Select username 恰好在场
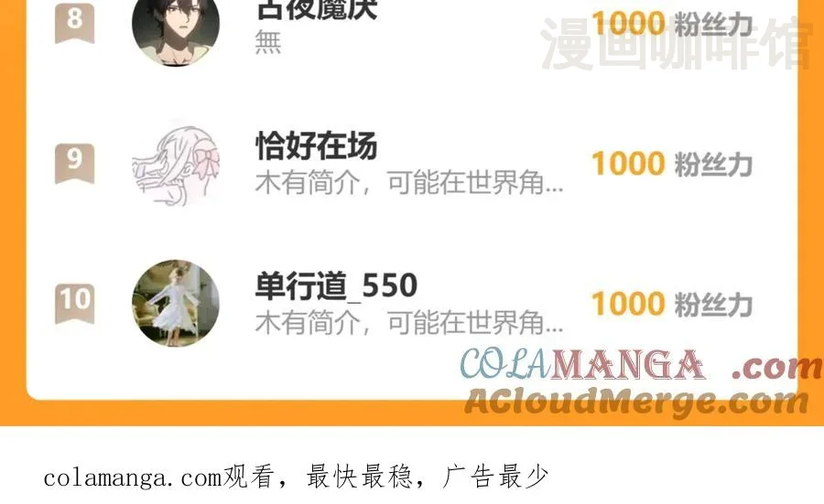 317,145
